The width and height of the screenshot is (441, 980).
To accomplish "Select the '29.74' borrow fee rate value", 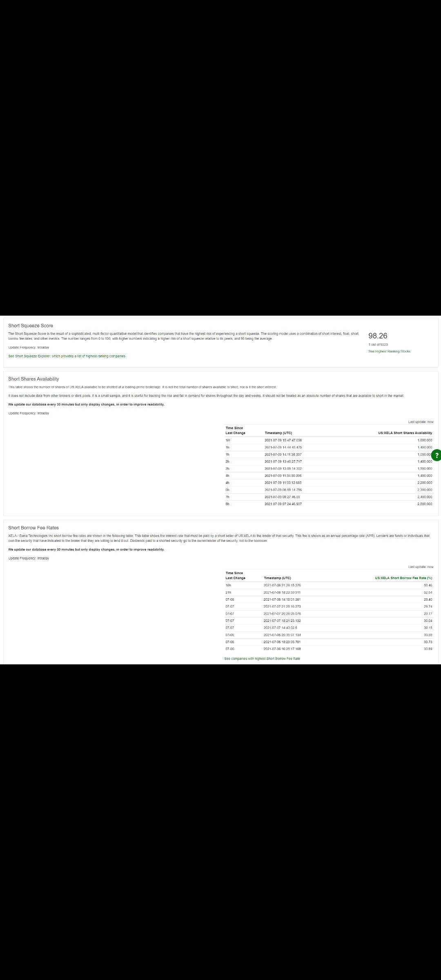I will [x=428, y=606].
